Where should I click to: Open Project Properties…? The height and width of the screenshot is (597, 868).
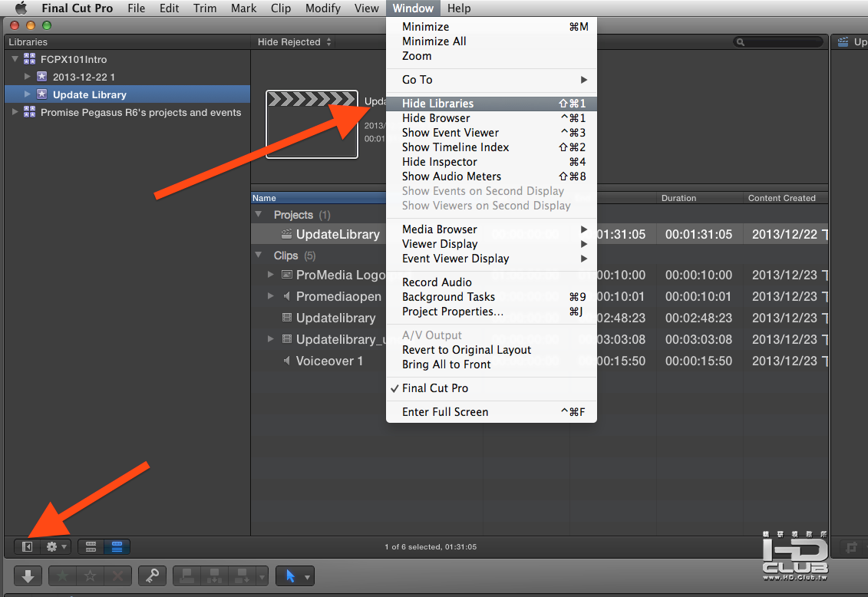coord(491,312)
